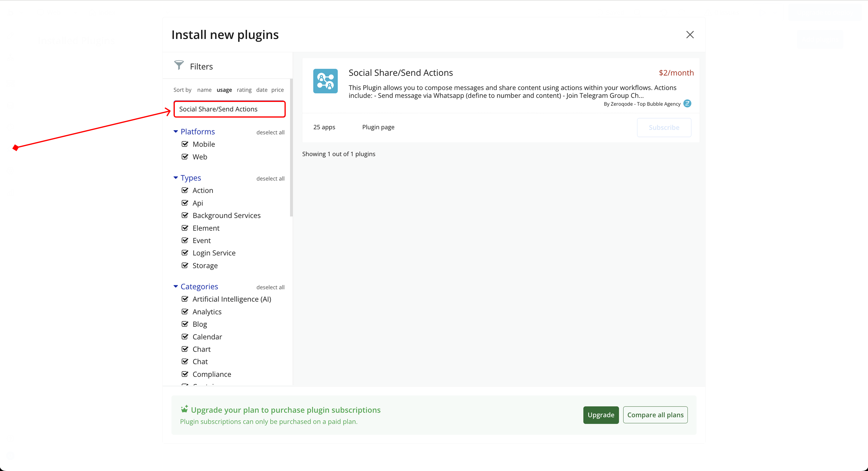This screenshot has height=471, width=868.
Task: Click the Filters funnel icon
Action: [x=179, y=65]
